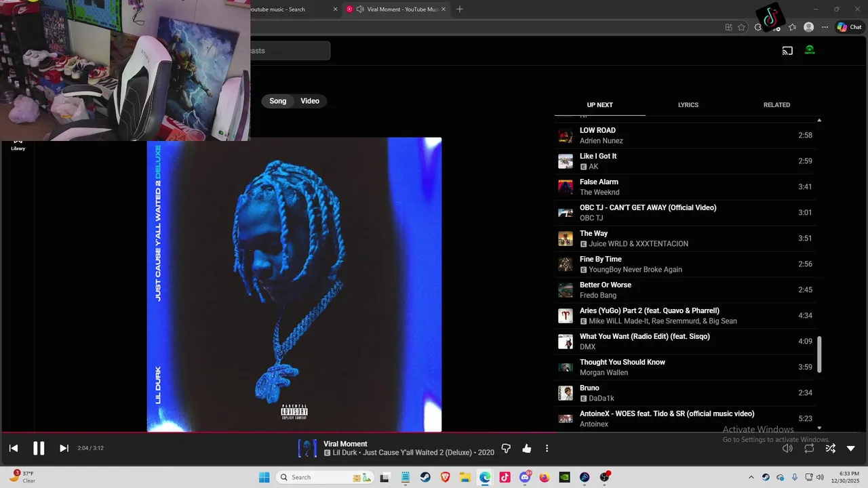Collapse the player page with down arrow
The width and height of the screenshot is (868, 488).
pos(851,448)
